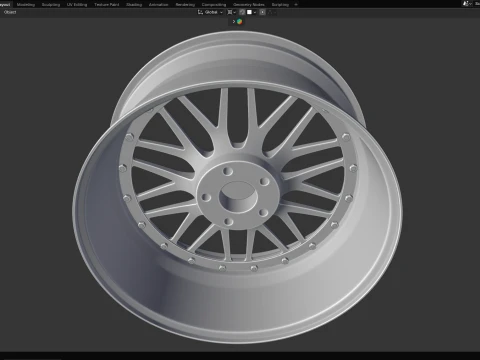Image resolution: width=480 pixels, height=360 pixels.
Task: Open the Texture Paint workspace tab
Action: 106,5
